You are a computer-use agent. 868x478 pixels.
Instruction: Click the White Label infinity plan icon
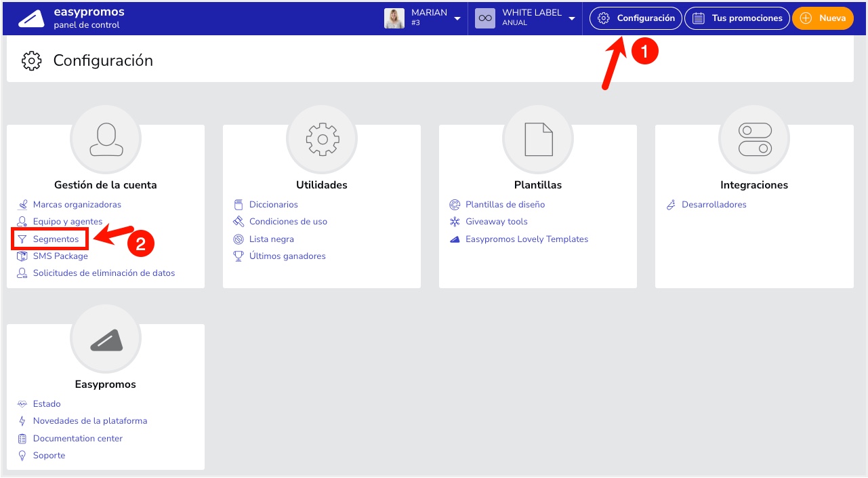coord(485,18)
